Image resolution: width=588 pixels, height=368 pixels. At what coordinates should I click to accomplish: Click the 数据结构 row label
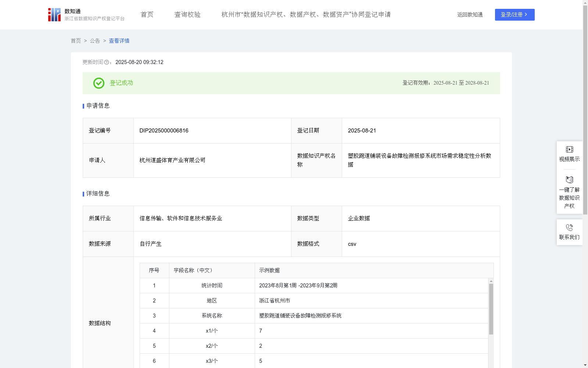(100, 323)
